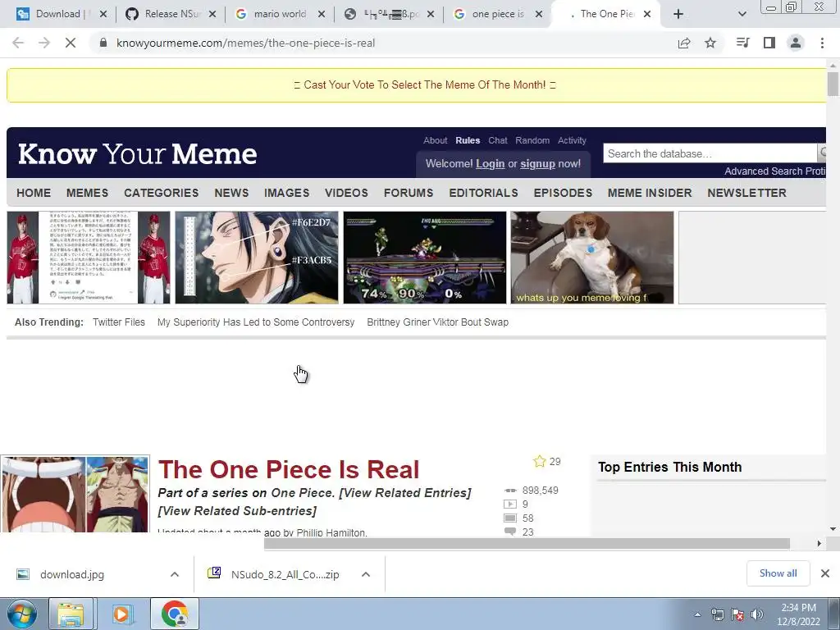Click the browser forward arrow
Viewport: 840px width, 630px height.
[44, 43]
